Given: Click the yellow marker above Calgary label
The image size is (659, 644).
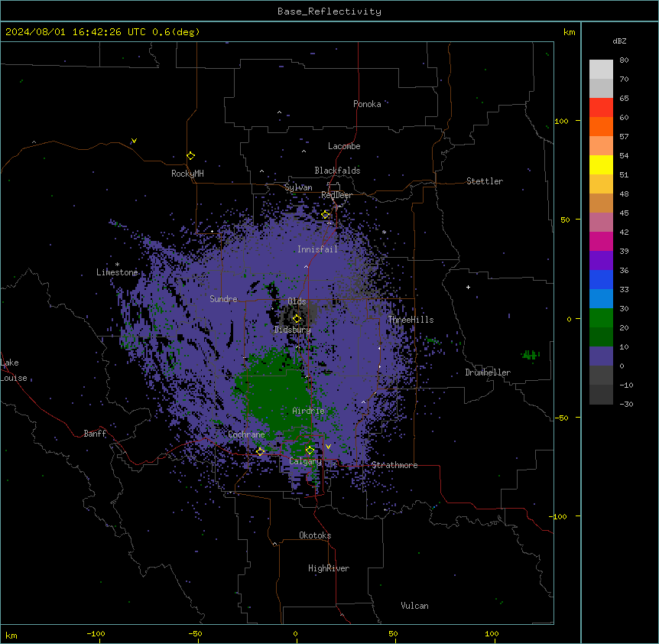Looking at the screenshot, I should (310, 450).
